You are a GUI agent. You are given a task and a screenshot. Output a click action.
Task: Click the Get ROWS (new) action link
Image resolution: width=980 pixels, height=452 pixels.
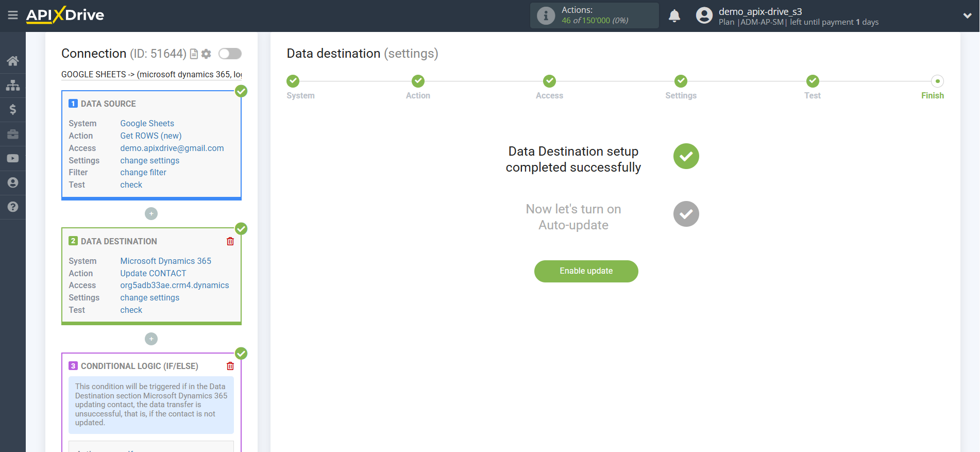[x=151, y=136]
